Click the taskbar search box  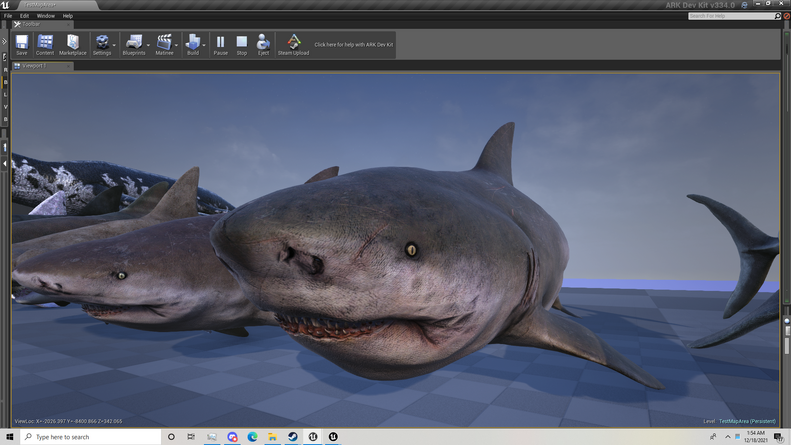[91, 437]
